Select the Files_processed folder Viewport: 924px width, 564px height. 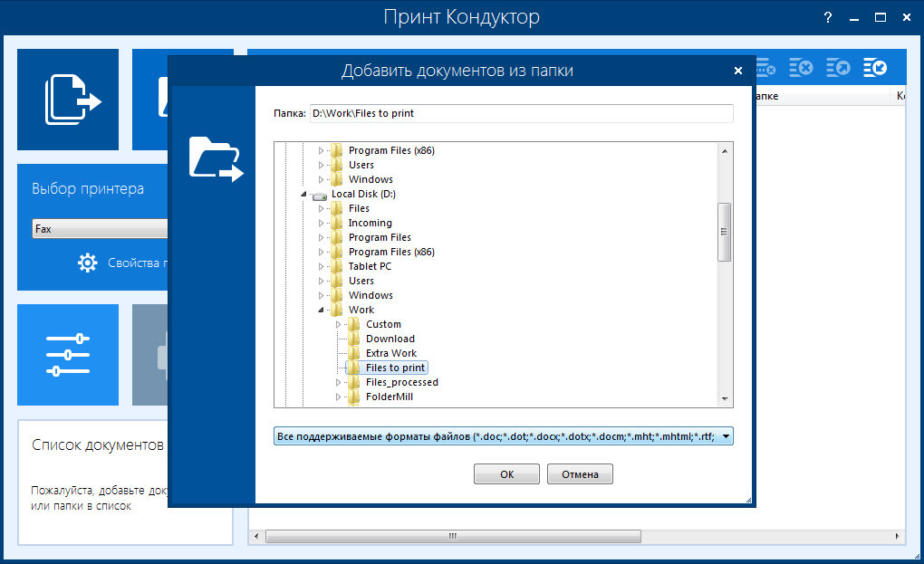pyautogui.click(x=402, y=383)
